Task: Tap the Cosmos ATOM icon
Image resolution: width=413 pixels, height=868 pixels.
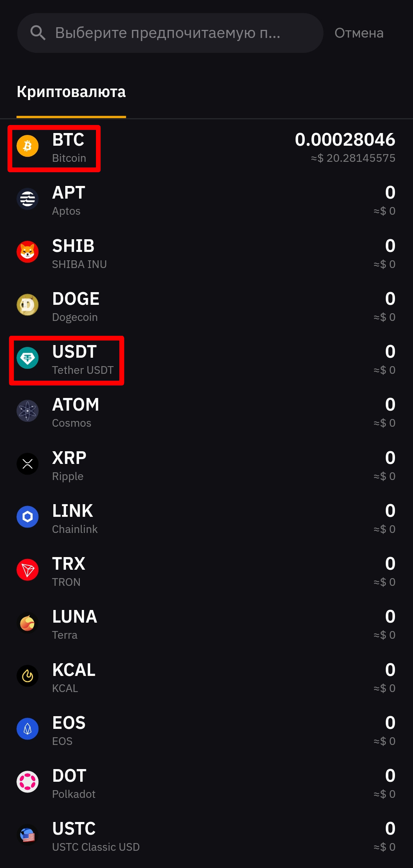Action: (x=28, y=411)
